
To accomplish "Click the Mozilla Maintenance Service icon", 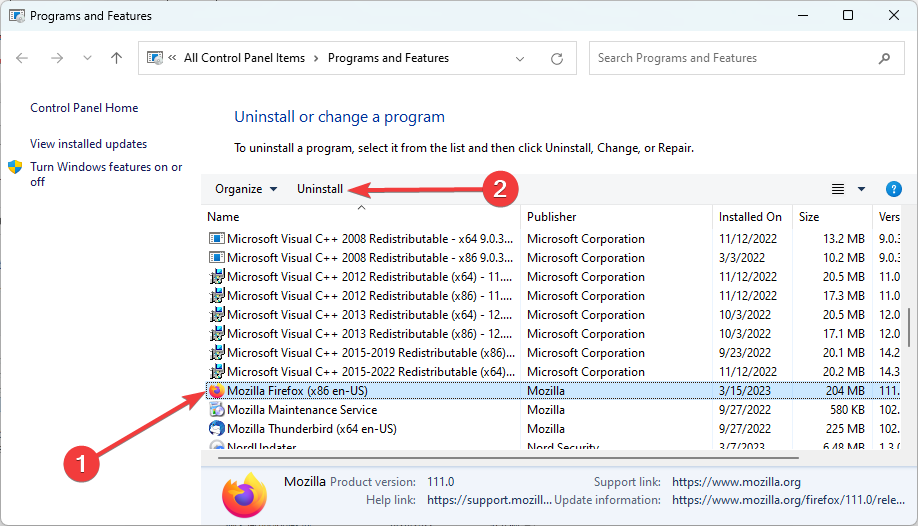I will pos(217,409).
